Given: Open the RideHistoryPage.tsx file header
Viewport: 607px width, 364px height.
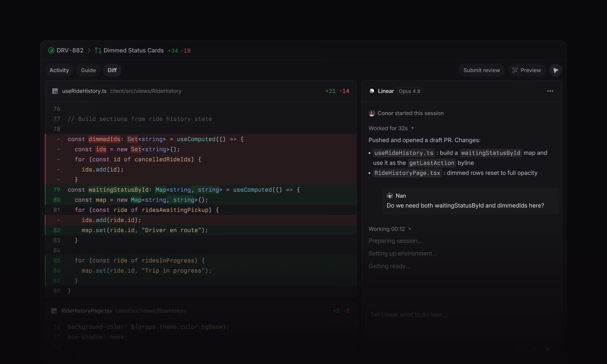Looking at the screenshot, I should pos(201,311).
